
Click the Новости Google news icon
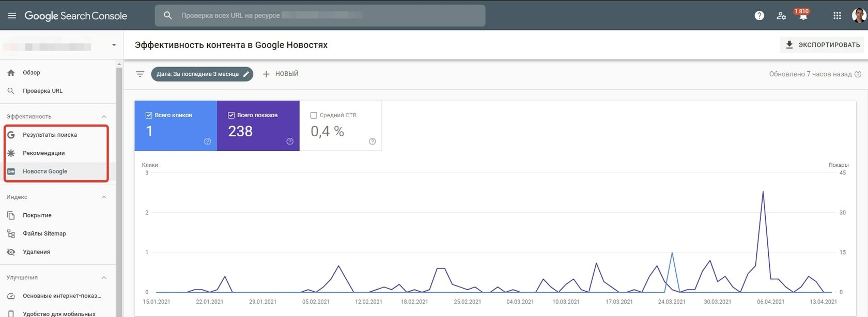pos(11,171)
